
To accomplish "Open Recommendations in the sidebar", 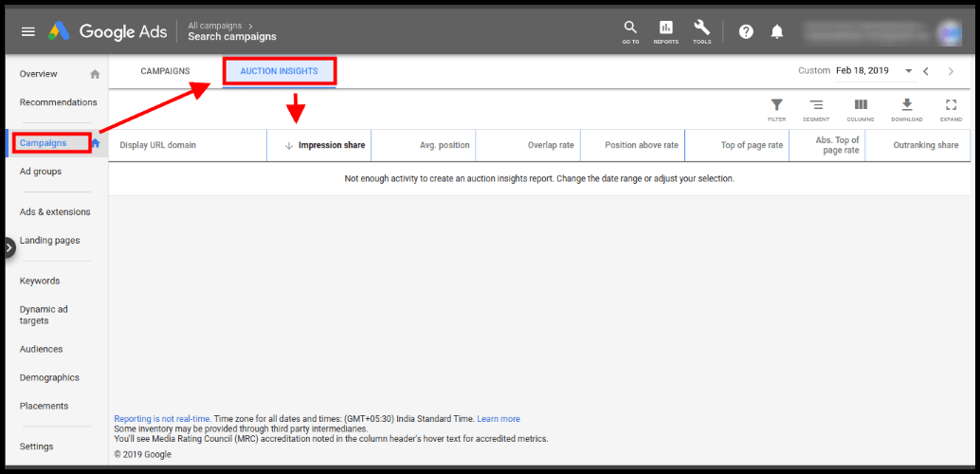I will 58,102.
